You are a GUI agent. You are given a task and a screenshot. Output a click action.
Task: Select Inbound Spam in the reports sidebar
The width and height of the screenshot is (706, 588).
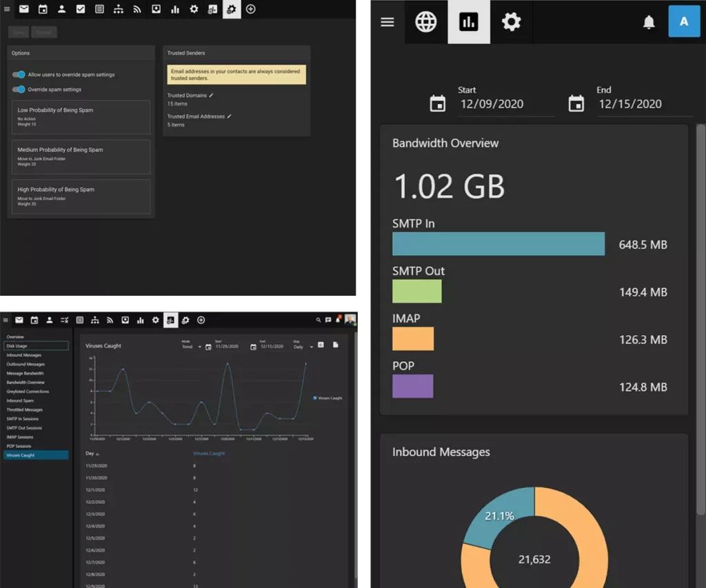[x=19, y=401]
